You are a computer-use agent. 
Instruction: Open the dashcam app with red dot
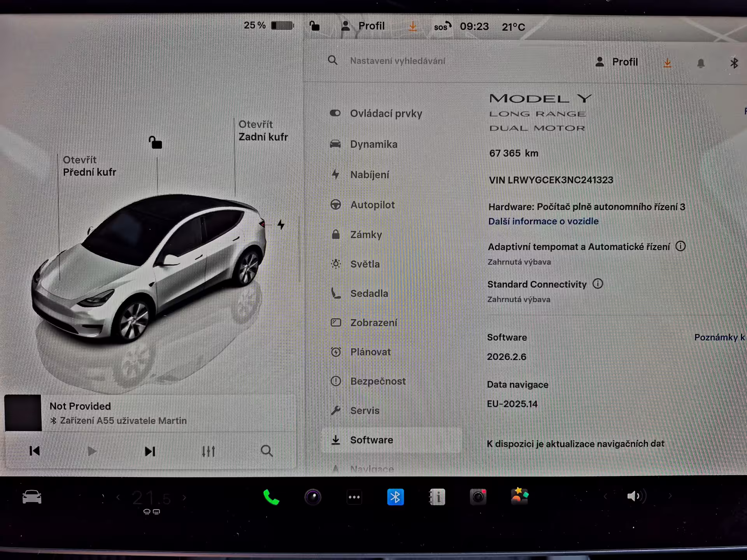[478, 497]
